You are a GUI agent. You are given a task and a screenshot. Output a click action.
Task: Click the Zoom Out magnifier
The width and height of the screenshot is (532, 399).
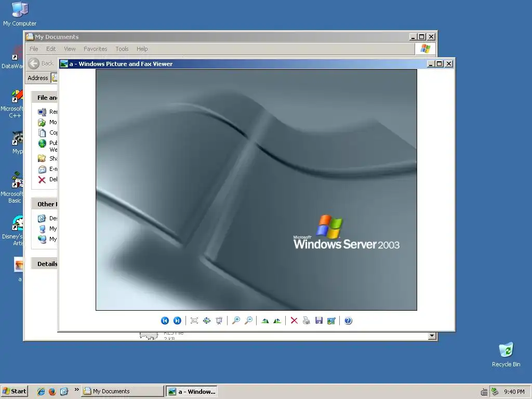tap(248, 321)
